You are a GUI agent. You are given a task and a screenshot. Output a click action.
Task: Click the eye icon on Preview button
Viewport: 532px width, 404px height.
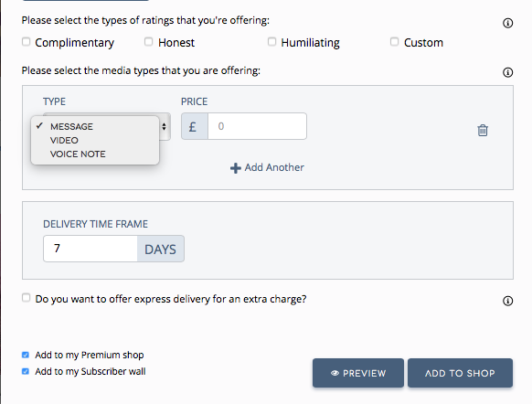click(335, 373)
